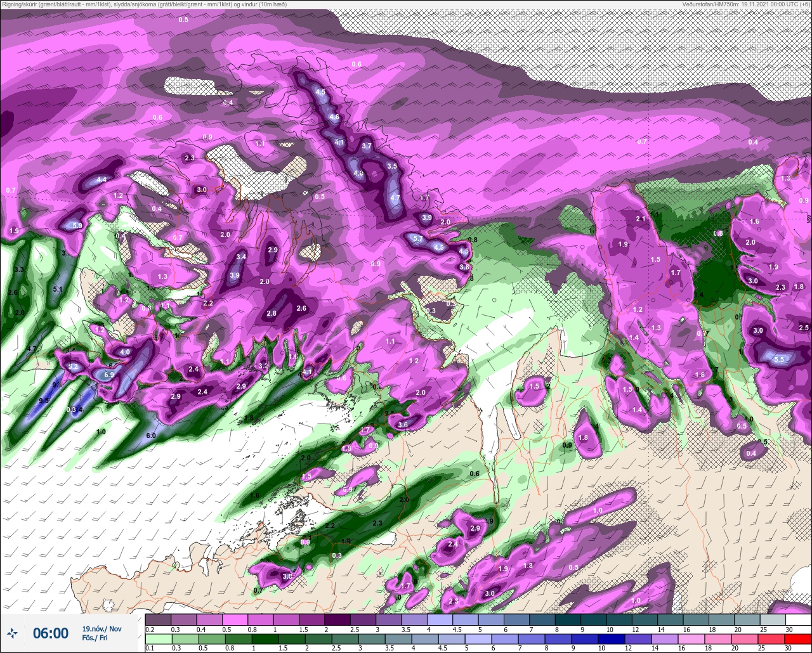Pick the bright pink 0.5 swatch in top legend row
The image size is (812, 653).
tap(235, 619)
